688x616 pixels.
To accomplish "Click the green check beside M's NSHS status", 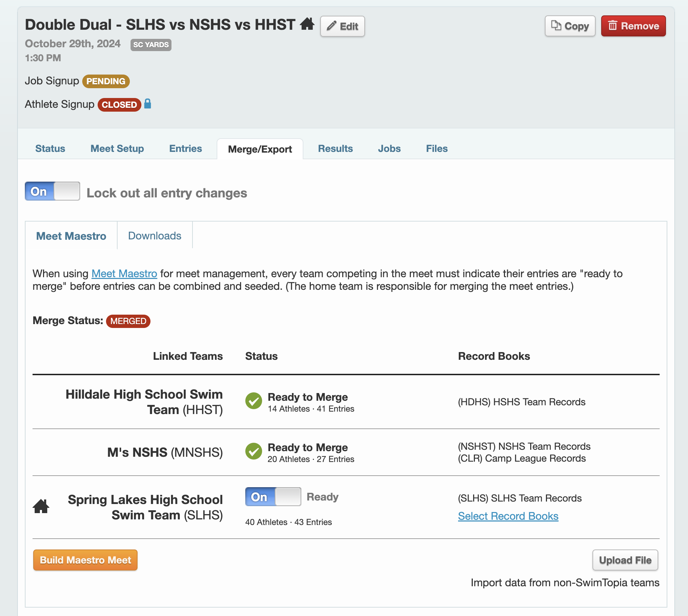I will point(254,452).
